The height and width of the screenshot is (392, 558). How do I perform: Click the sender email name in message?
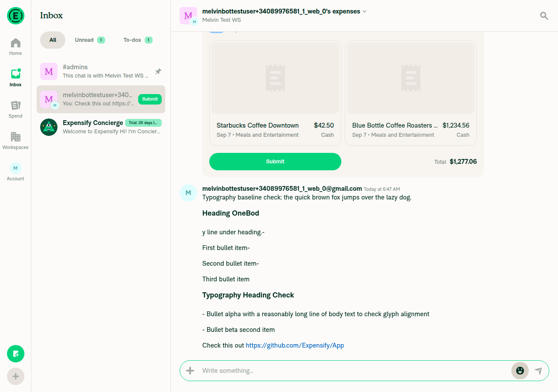coord(282,189)
